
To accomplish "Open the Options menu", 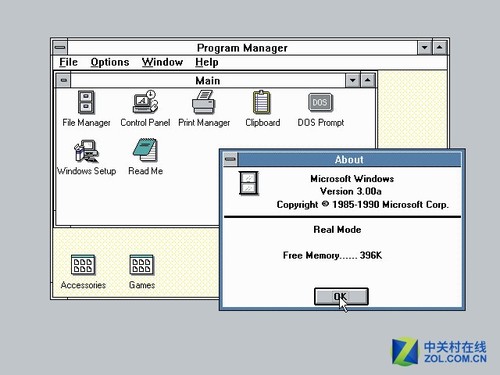I will click(x=110, y=62).
